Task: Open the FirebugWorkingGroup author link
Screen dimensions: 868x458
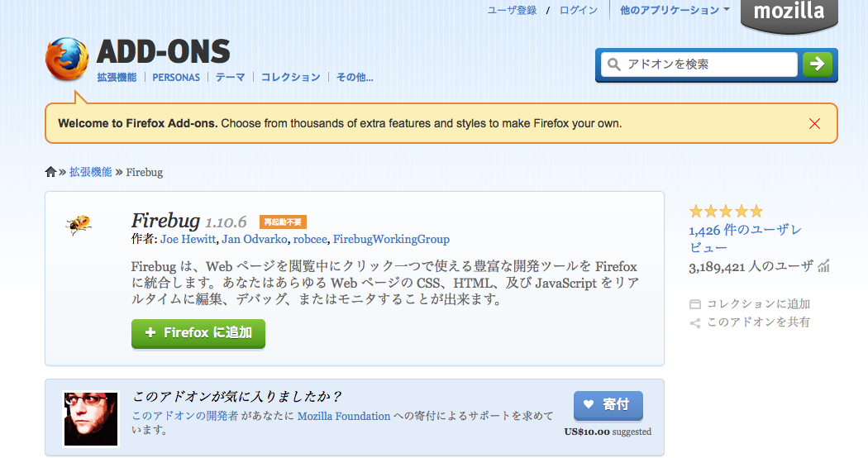Action: pos(391,239)
